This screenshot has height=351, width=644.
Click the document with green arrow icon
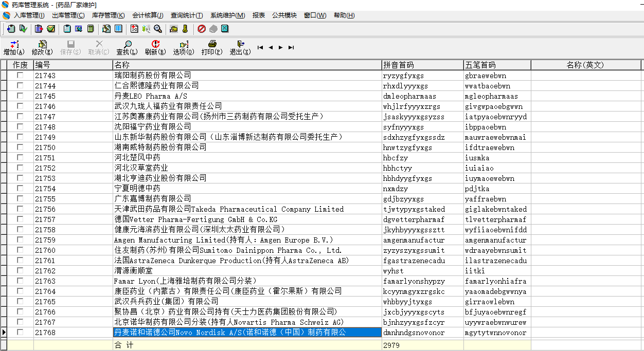pyautogui.click(x=23, y=29)
